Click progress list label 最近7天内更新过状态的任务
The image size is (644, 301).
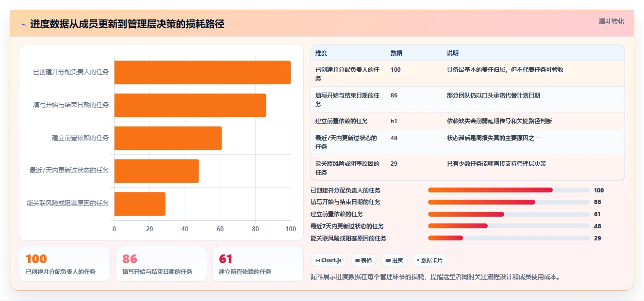(347, 226)
